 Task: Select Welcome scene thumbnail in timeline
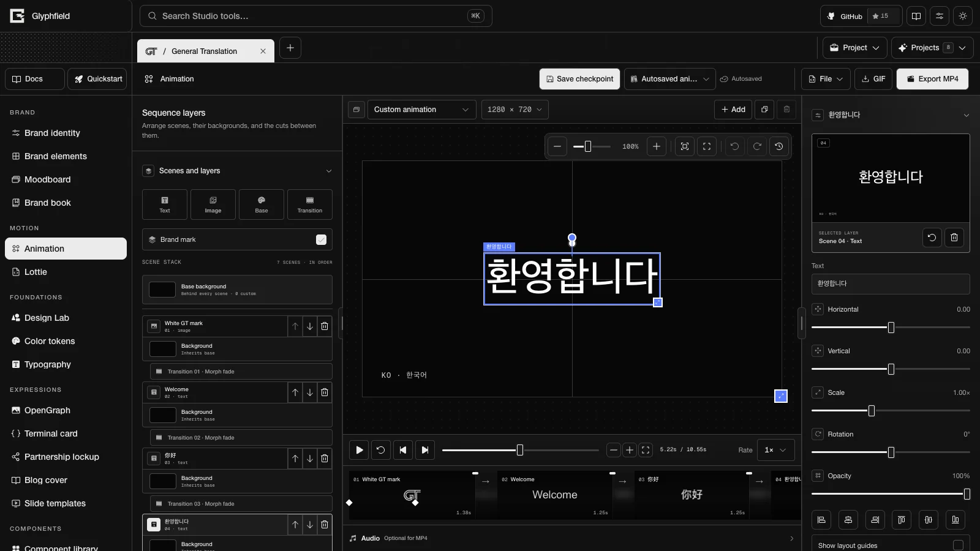tap(554, 495)
